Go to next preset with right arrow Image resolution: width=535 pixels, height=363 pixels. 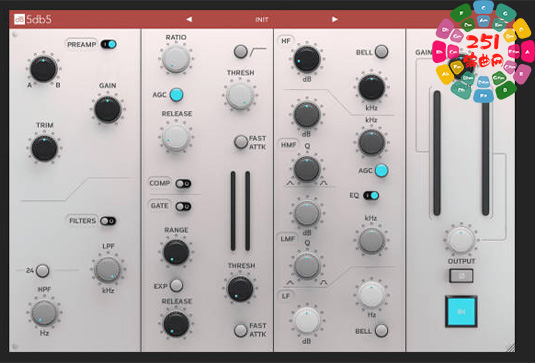(335, 19)
